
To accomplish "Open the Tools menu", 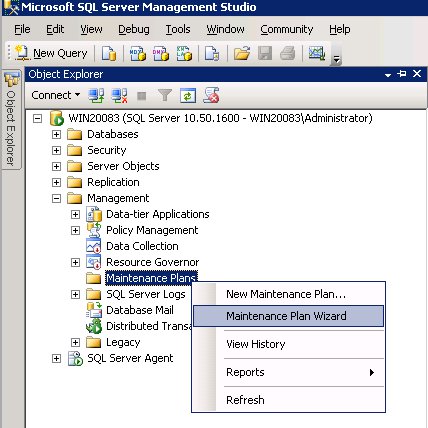I will (x=178, y=29).
